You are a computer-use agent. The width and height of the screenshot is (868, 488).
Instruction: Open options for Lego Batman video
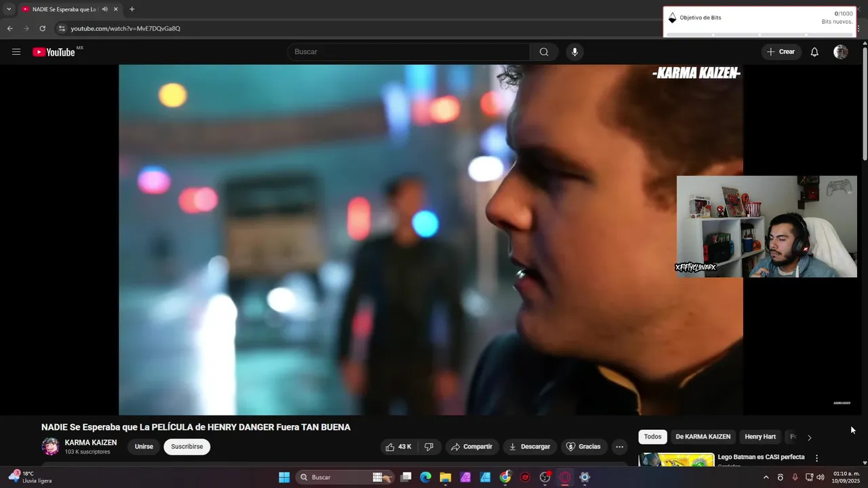[816, 458]
